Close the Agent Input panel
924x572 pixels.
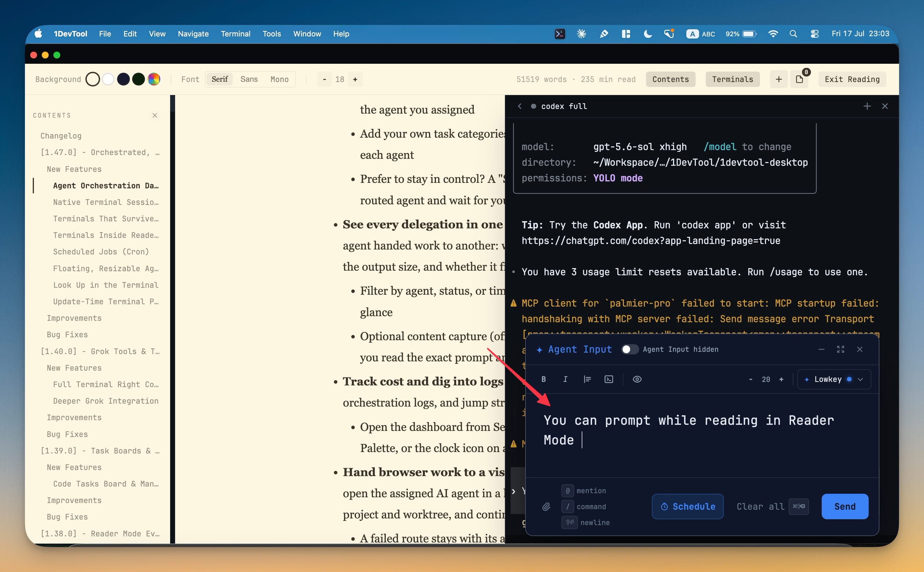[859, 349]
